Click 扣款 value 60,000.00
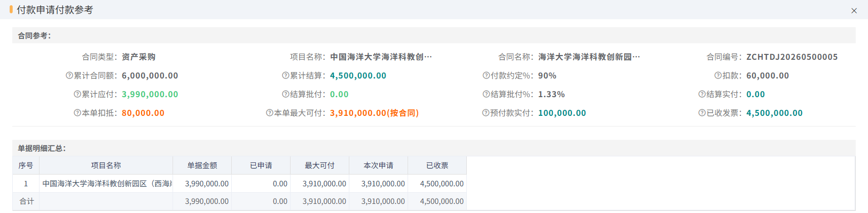The width and height of the screenshot is (868, 213). (768, 76)
